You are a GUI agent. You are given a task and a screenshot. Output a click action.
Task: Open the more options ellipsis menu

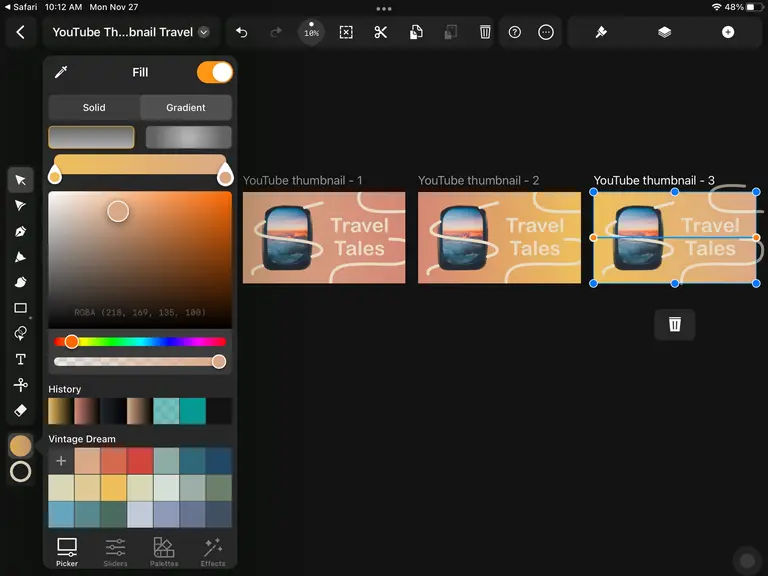[546, 32]
